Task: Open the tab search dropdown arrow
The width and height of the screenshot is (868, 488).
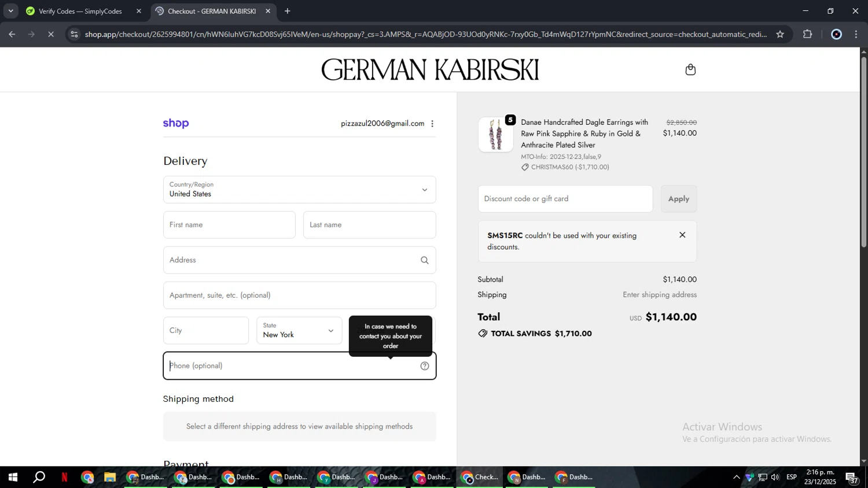Action: point(10,11)
